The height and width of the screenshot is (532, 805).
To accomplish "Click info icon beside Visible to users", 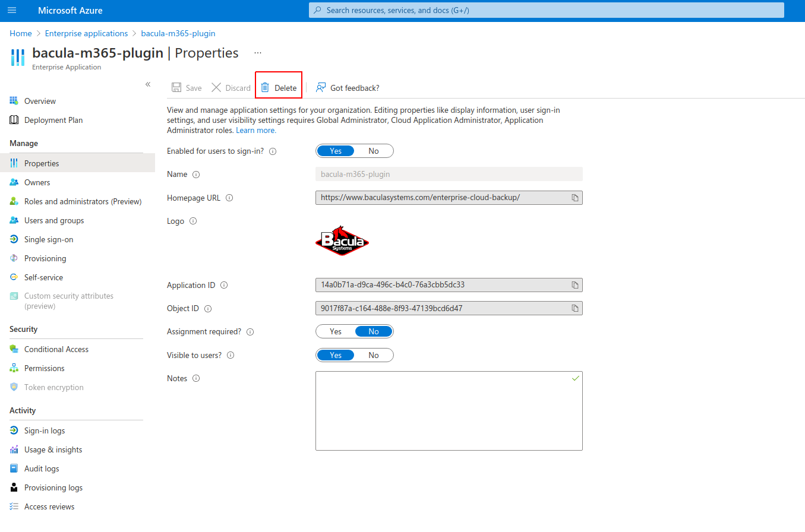I will [231, 355].
